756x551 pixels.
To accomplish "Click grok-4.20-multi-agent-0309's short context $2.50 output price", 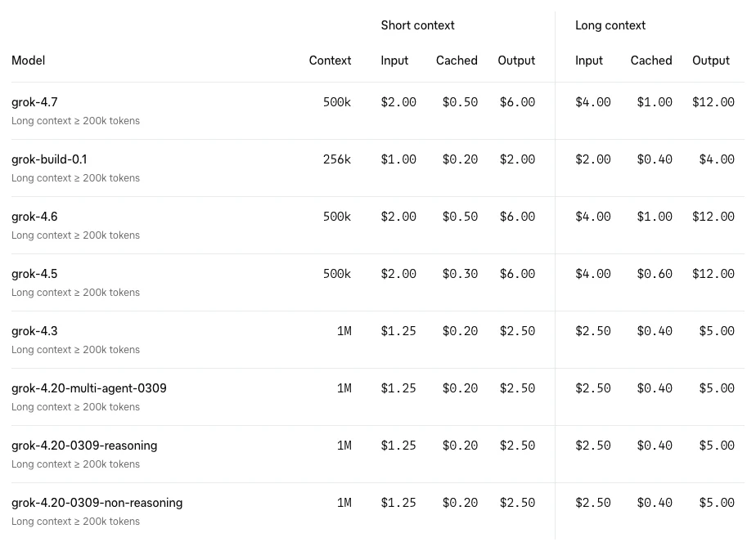I will [517, 388].
